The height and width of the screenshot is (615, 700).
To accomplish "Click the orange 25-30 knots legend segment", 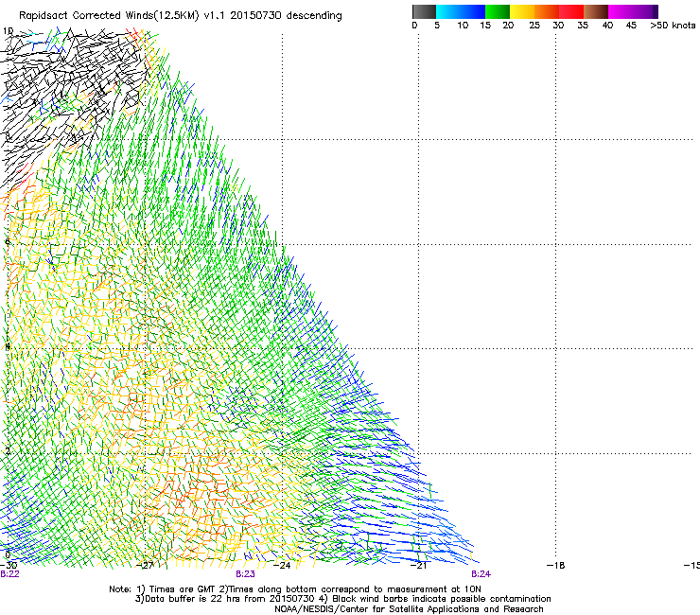I will pos(547,11).
